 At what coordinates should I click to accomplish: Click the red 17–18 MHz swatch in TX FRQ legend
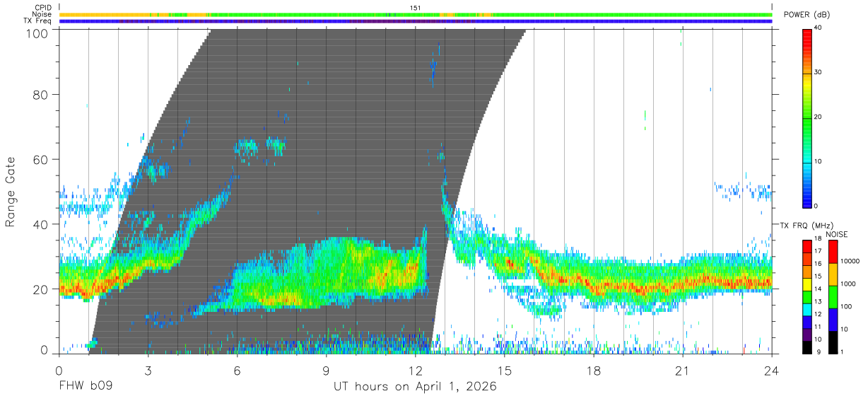(807, 246)
